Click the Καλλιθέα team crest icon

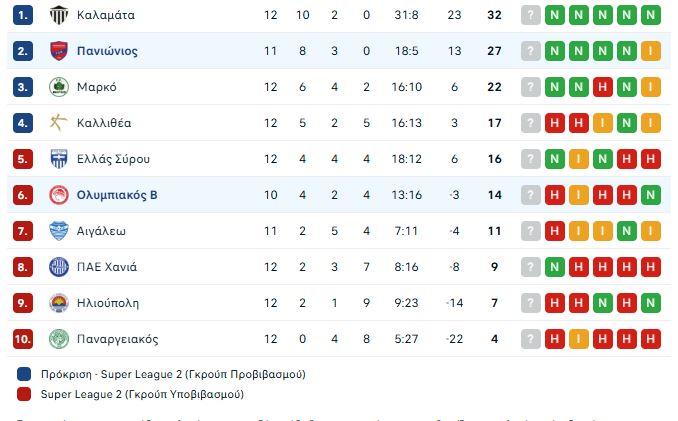[57, 123]
